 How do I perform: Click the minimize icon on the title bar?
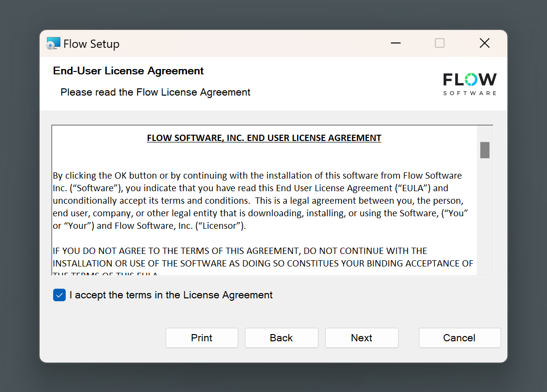pos(395,43)
